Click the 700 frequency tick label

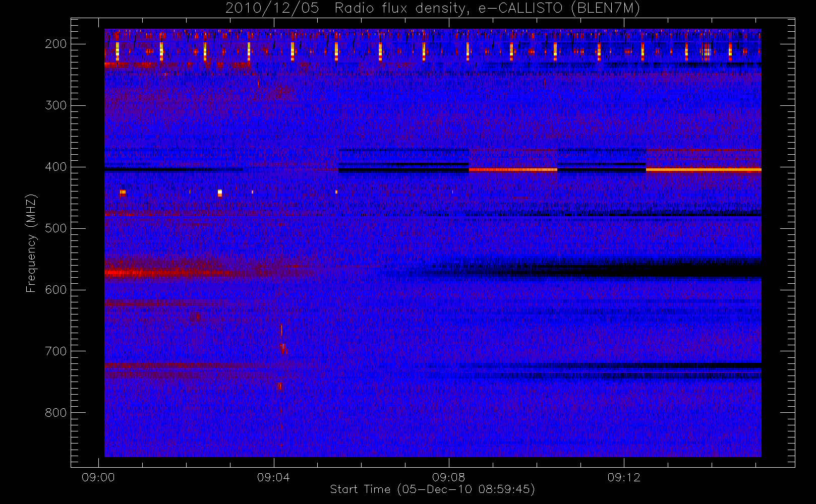point(56,351)
